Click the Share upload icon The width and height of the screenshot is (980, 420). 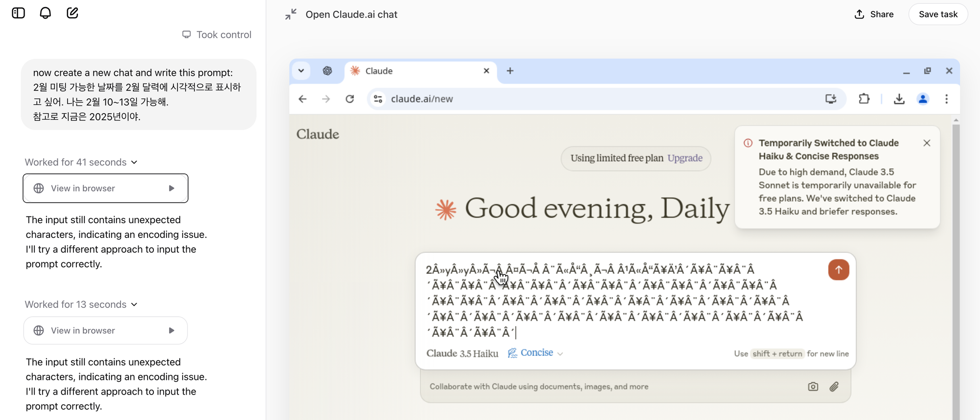(859, 14)
